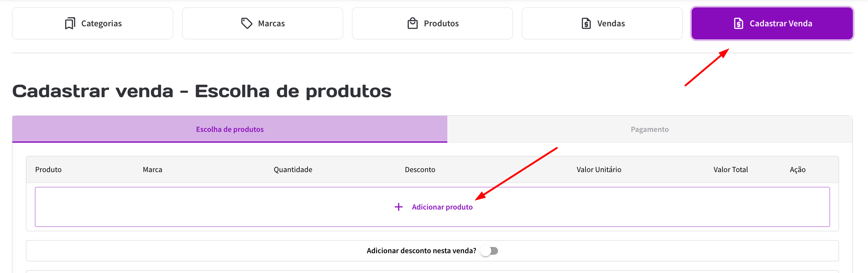Click the shopping bag icon beside Produtos
This screenshot has width=868, height=273.
tap(412, 24)
